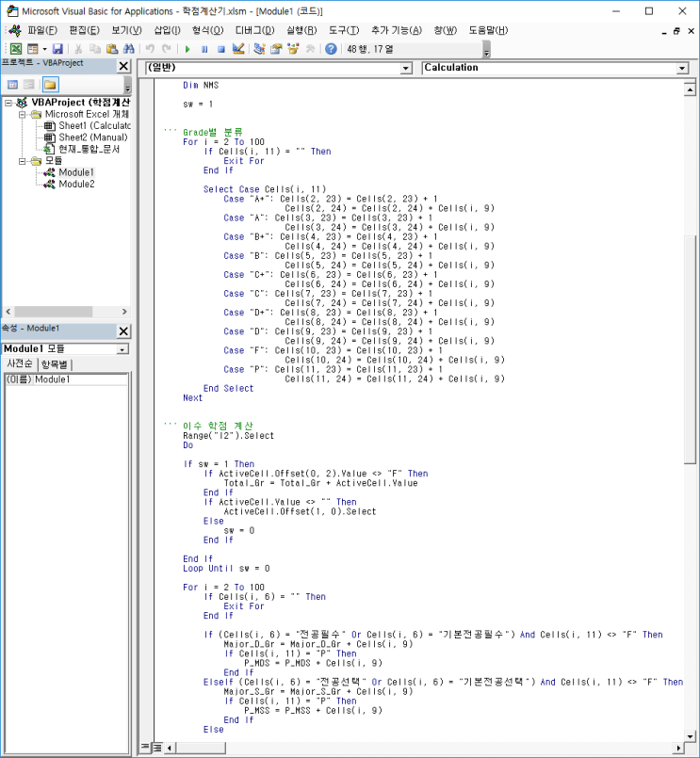This screenshot has height=758, width=700.
Task: Click project tree scroll left arrow
Action: tap(8, 312)
